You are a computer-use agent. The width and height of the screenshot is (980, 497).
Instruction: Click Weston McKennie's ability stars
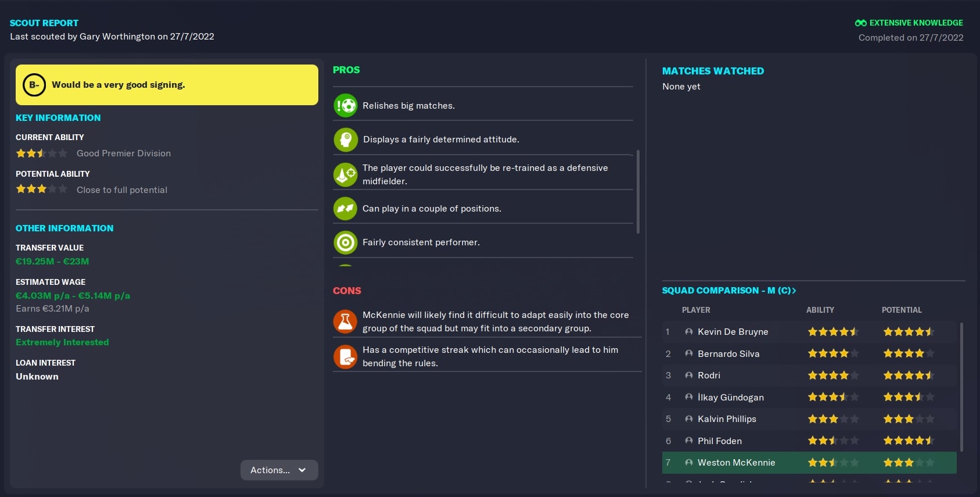[x=833, y=463]
